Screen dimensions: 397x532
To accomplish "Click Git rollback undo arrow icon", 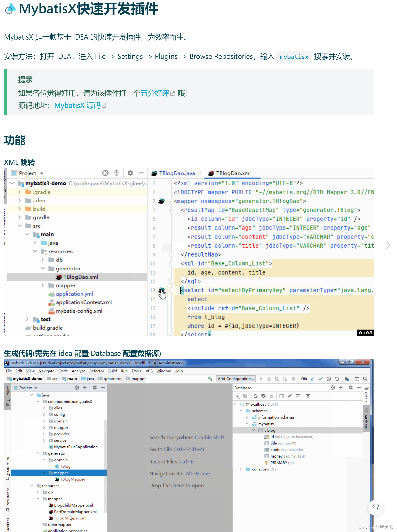I will click(337, 379).
